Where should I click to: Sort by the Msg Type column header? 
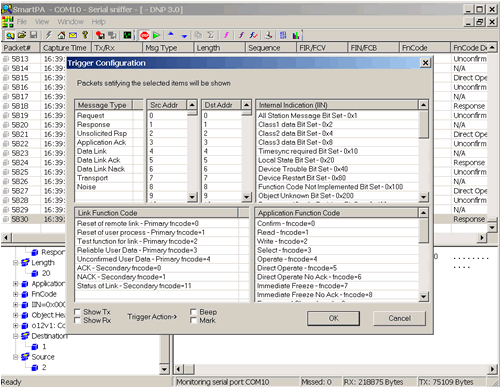point(168,48)
